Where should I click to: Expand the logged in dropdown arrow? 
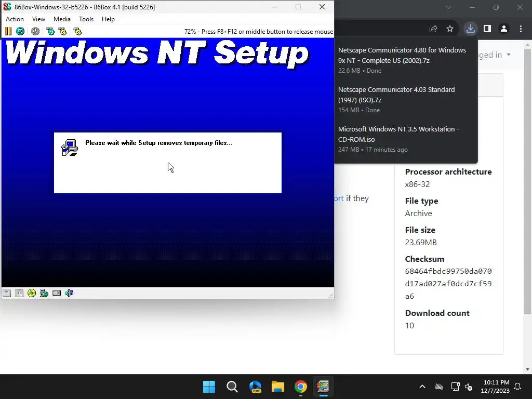[x=508, y=55]
